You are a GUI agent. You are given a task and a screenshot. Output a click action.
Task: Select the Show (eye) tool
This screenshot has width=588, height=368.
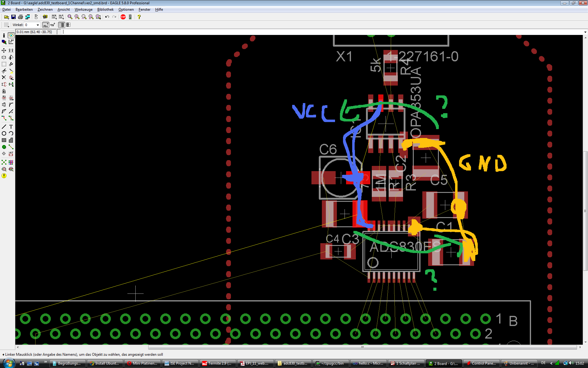coord(11,36)
